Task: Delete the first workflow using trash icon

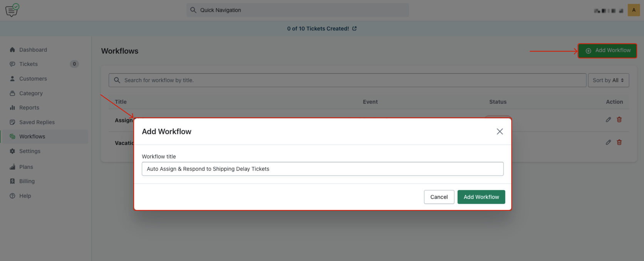Action: [x=619, y=120]
